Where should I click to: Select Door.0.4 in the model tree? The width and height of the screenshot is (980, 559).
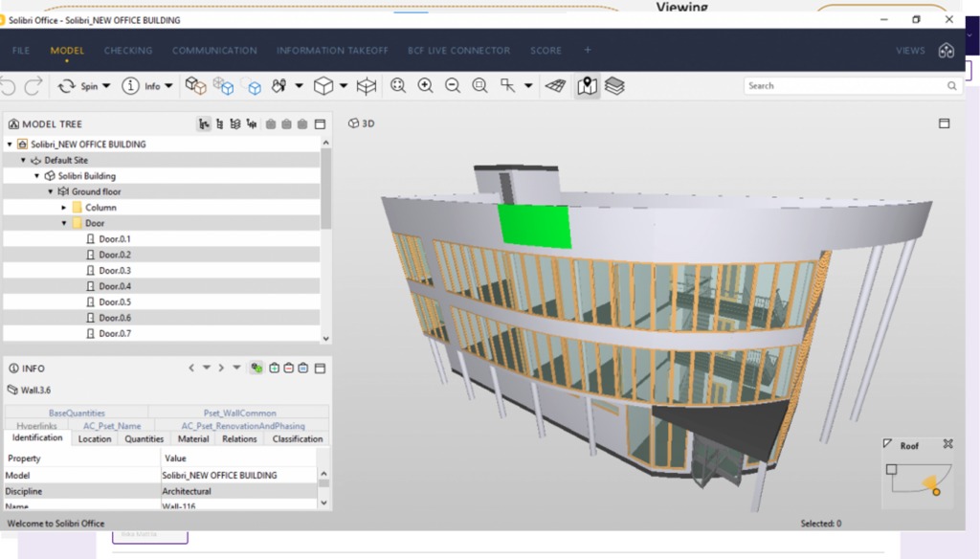coord(115,286)
